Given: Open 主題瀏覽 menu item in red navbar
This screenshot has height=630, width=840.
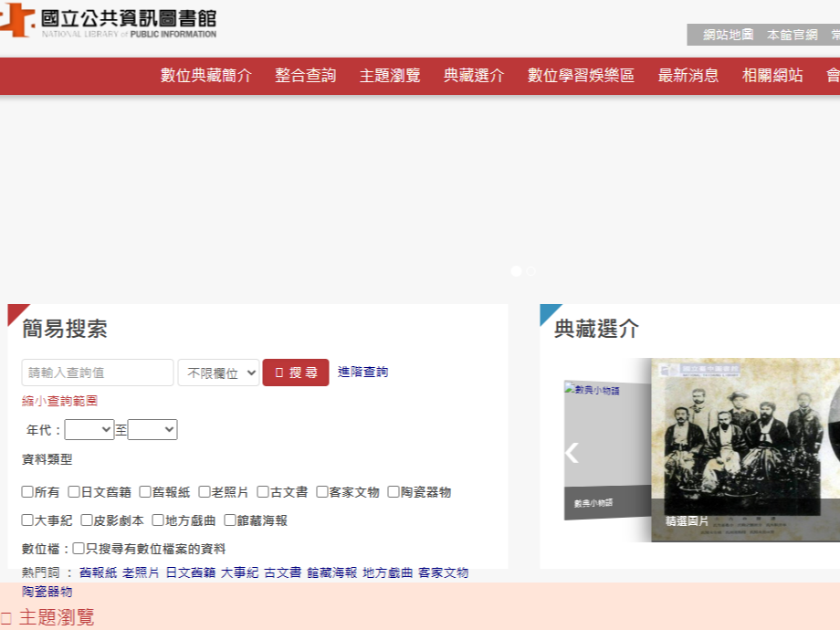Looking at the screenshot, I should 390,76.
